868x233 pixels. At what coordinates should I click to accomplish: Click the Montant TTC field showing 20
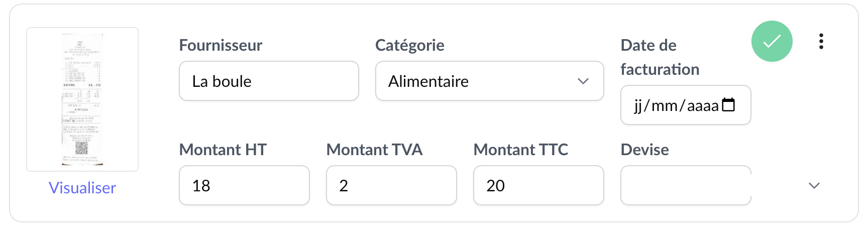tap(538, 186)
